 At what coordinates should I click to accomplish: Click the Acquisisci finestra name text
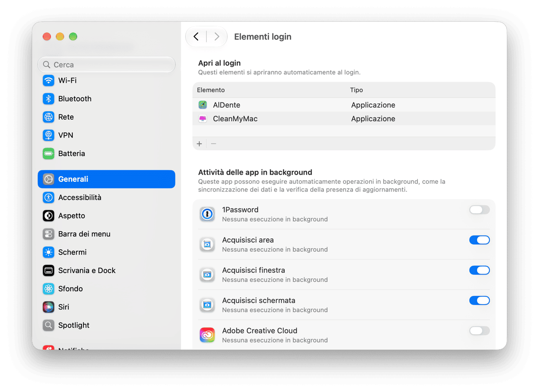[254, 270]
